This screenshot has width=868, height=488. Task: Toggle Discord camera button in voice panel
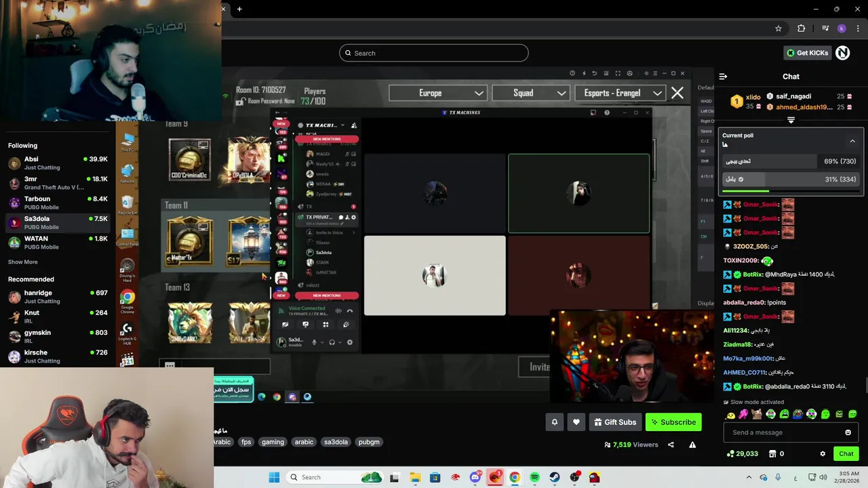tap(285, 325)
